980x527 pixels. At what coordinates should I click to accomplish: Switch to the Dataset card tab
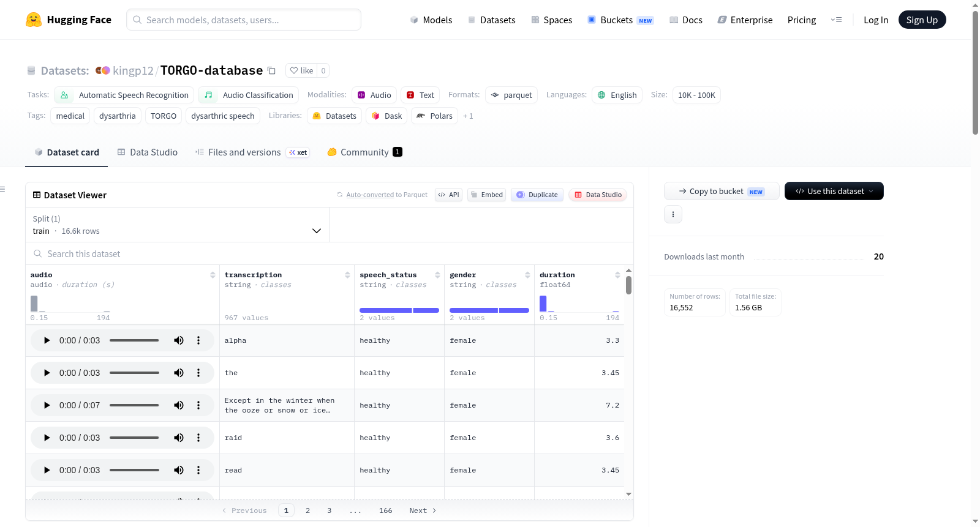(67, 152)
